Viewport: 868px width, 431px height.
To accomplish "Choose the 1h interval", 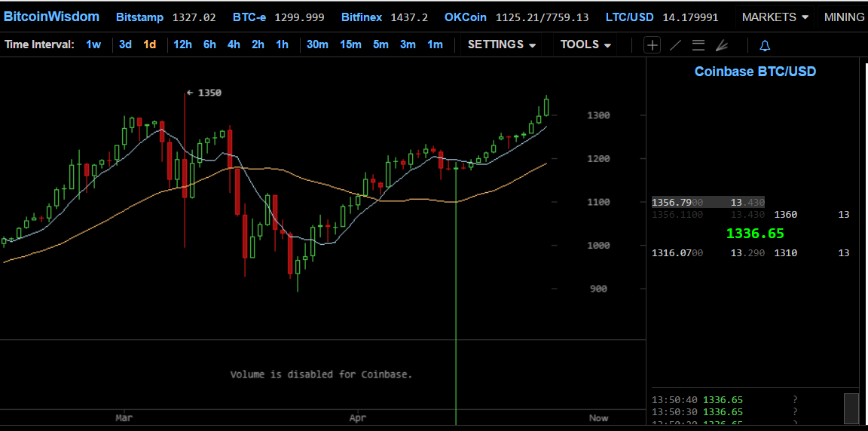I will pos(283,44).
